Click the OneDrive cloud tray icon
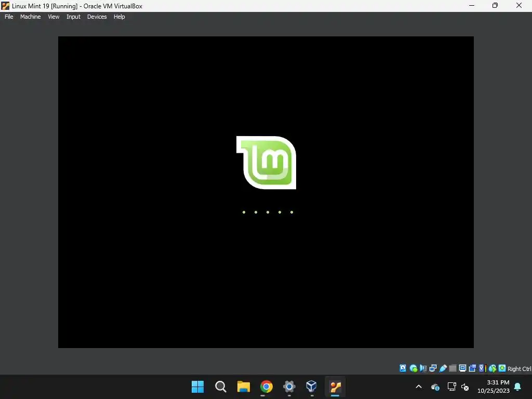 coord(435,387)
